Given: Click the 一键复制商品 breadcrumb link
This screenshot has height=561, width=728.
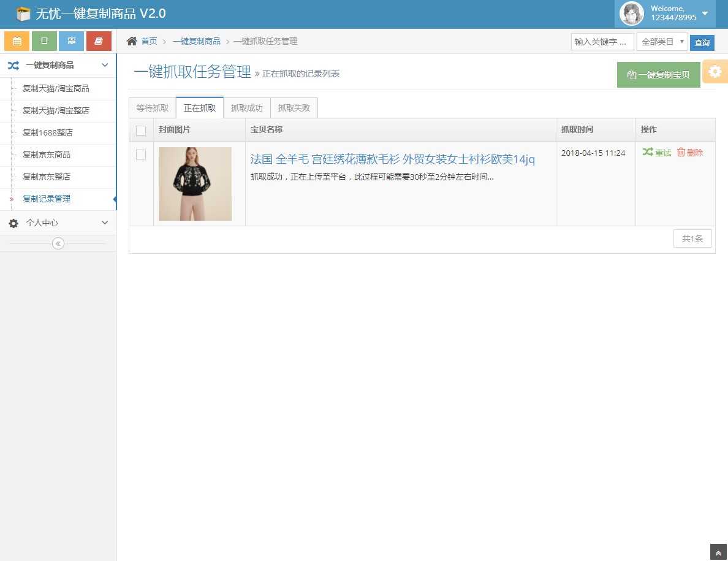Looking at the screenshot, I should 196,41.
